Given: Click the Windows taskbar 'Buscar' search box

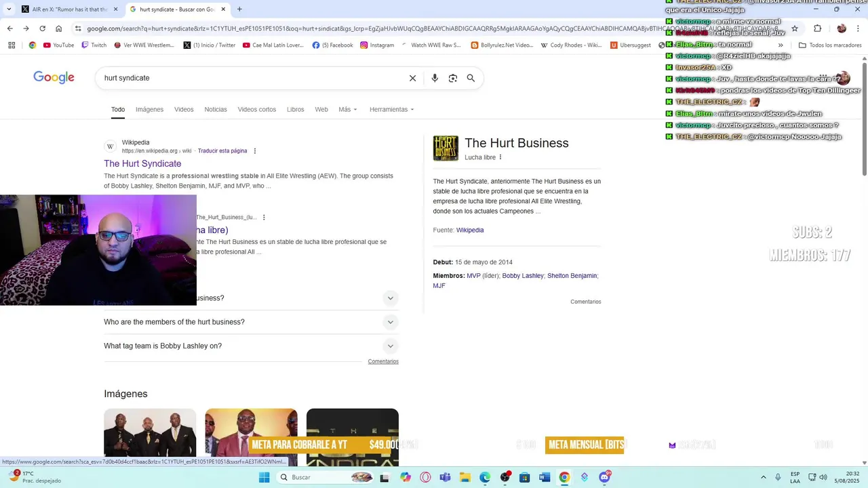Looking at the screenshot, I should (x=325, y=477).
